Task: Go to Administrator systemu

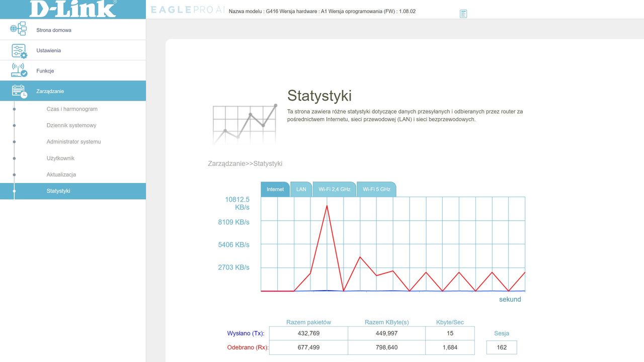Action: 73,142
